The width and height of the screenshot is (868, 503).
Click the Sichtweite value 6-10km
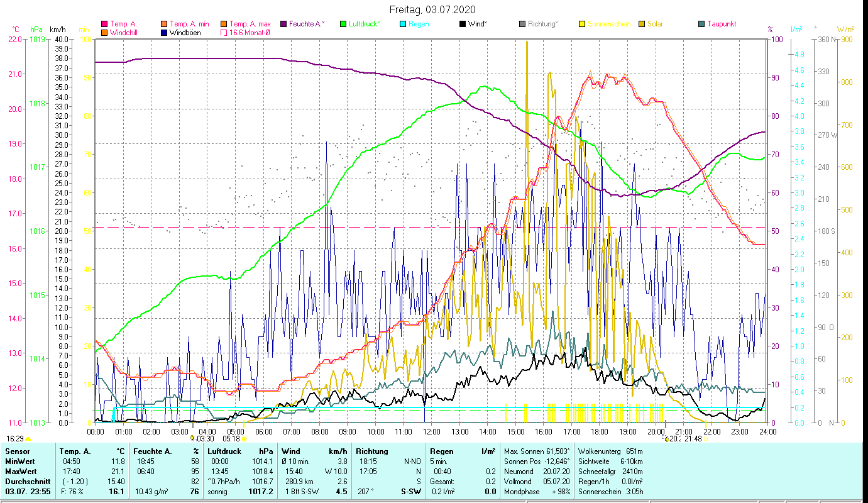[631, 462]
